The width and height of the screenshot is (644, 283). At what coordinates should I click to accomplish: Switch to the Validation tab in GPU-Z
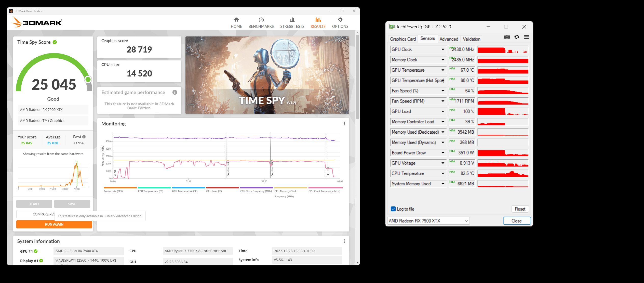pyautogui.click(x=472, y=39)
